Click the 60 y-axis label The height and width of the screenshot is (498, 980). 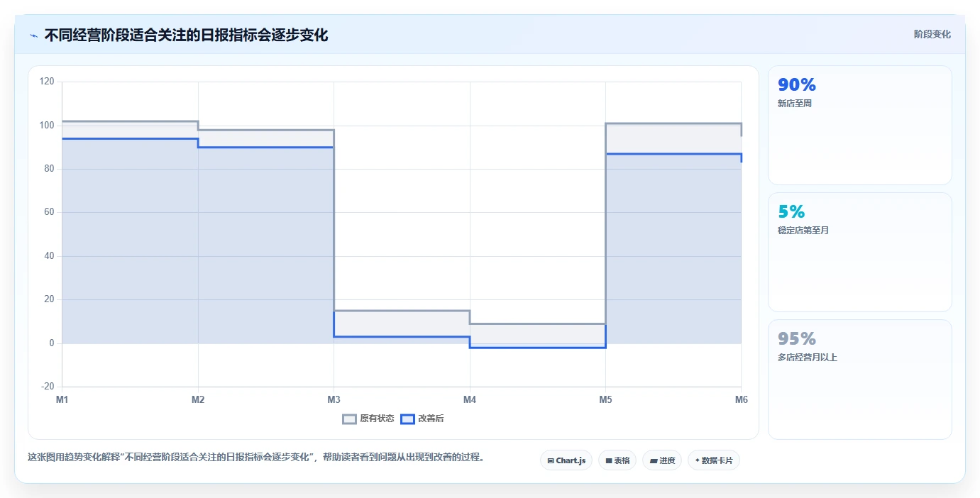[x=49, y=212]
